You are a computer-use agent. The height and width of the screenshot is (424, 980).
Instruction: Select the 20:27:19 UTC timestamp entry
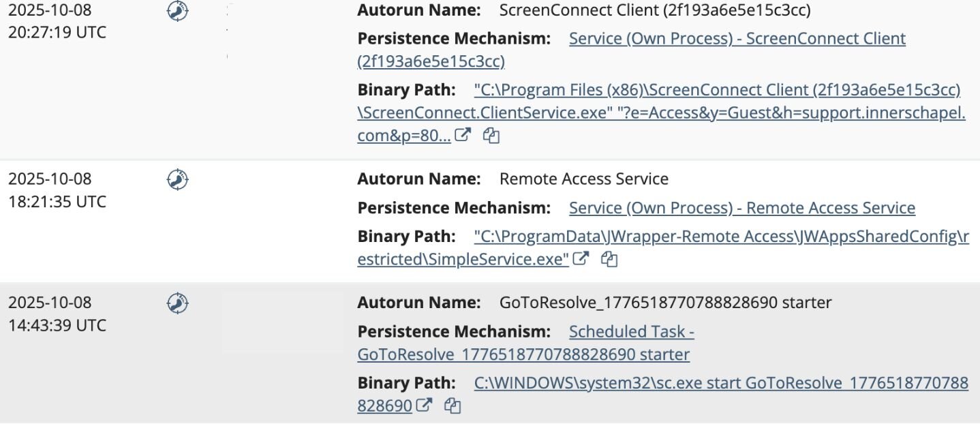[x=57, y=32]
